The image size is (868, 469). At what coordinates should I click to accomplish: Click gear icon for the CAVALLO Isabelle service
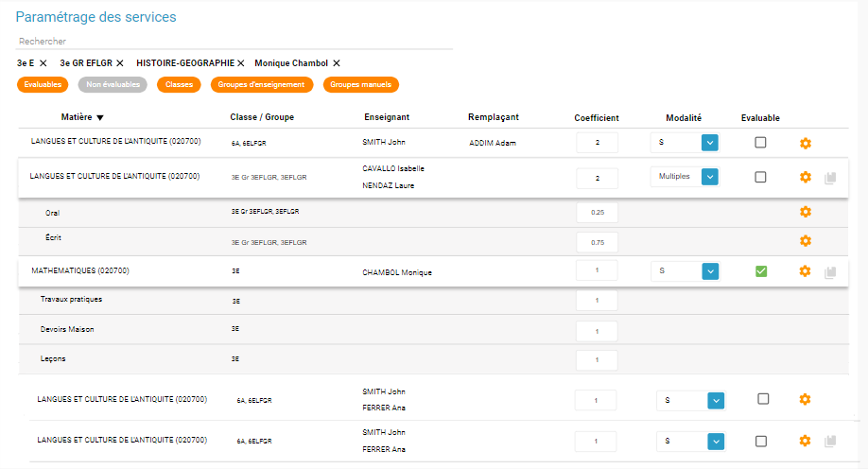[806, 177]
